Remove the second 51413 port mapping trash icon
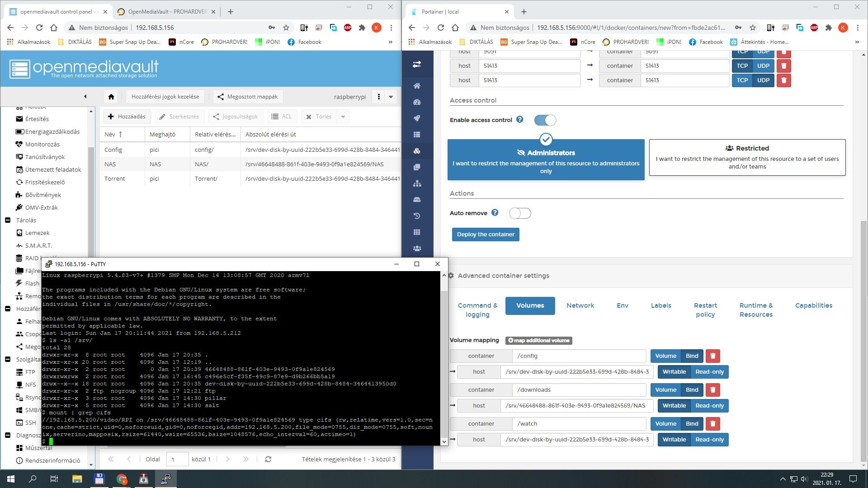Viewport: 868px width, 488px height. click(x=783, y=80)
